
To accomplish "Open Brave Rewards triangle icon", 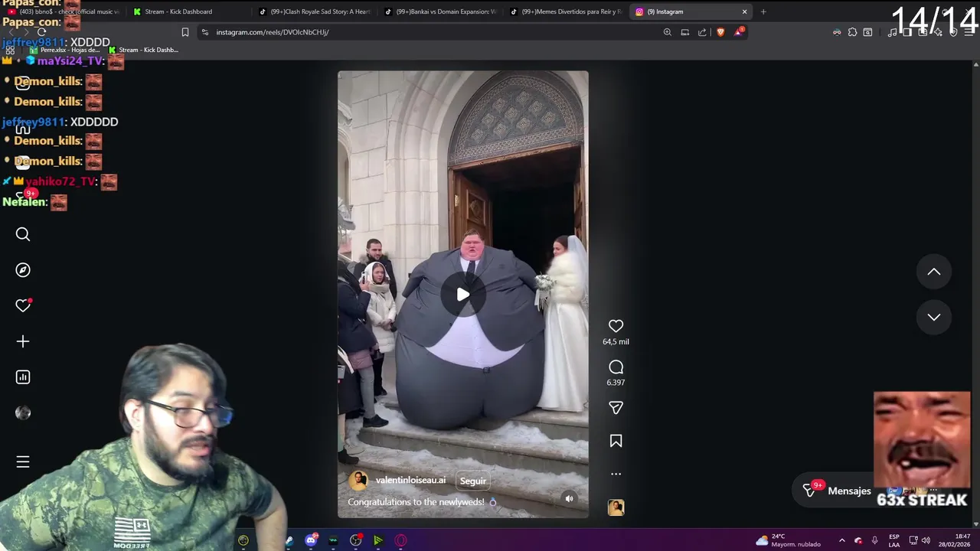I will click(739, 32).
